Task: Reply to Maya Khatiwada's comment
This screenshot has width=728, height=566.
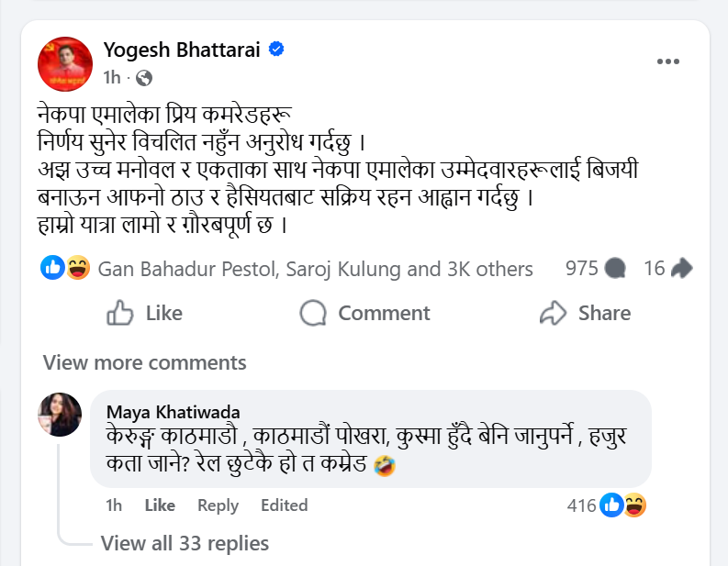Action: (x=218, y=505)
